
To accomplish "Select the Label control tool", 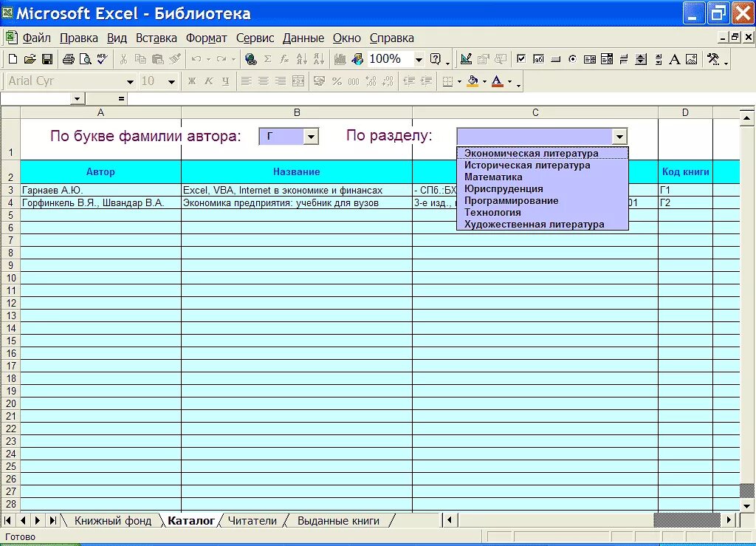I will [x=675, y=59].
